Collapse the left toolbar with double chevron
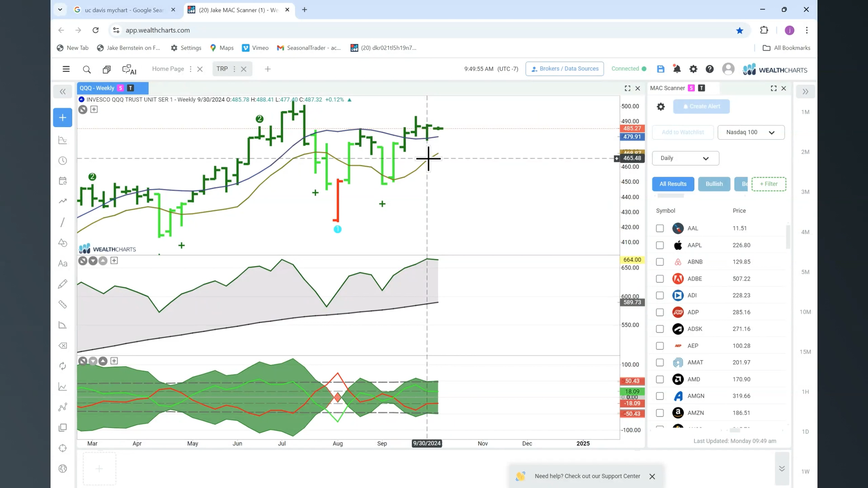The width and height of the screenshot is (868, 488). pyautogui.click(x=63, y=92)
